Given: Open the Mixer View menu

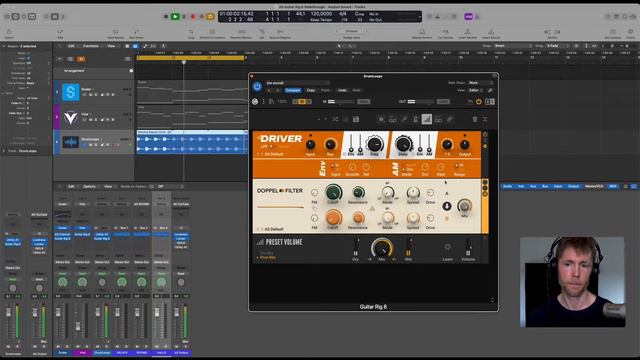Looking at the screenshot, I should [x=108, y=187].
